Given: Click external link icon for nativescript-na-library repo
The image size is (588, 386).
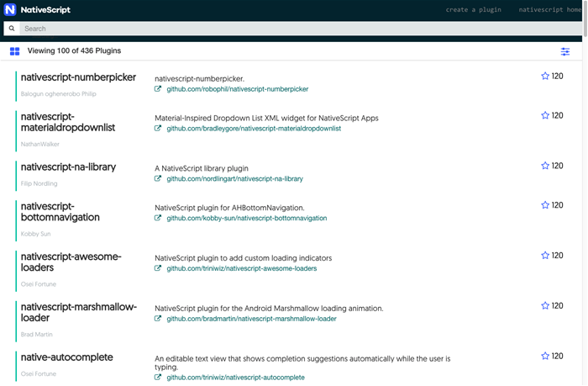Looking at the screenshot, I should point(158,179).
